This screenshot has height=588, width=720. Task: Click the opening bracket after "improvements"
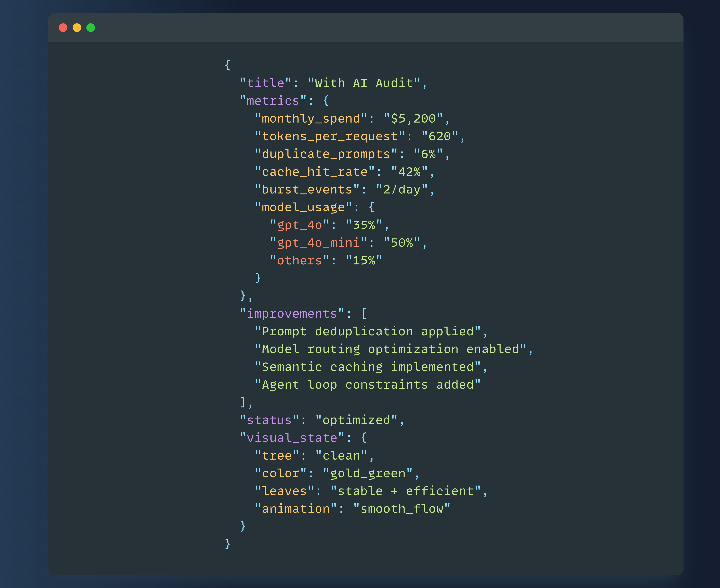coord(364,313)
